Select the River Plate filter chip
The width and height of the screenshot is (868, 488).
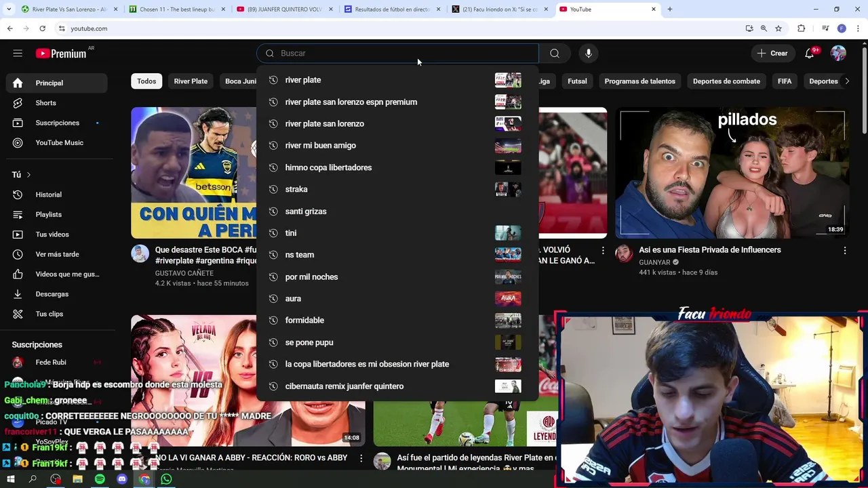191,81
